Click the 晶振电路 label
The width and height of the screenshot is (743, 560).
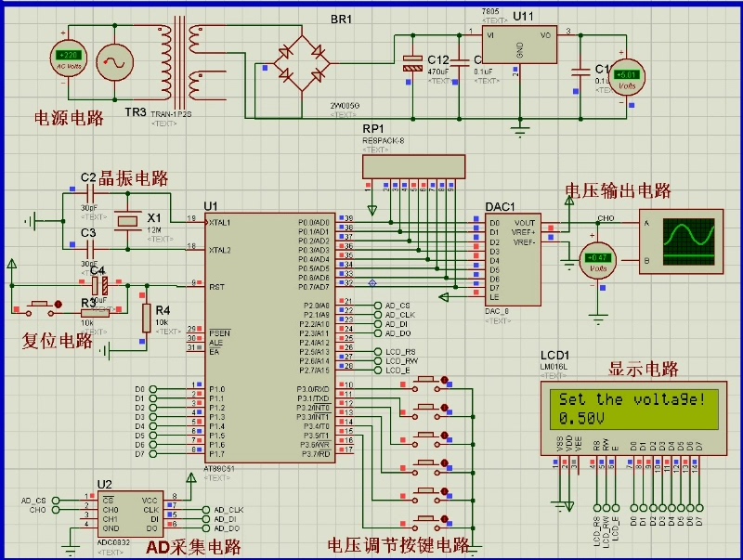pyautogui.click(x=133, y=178)
